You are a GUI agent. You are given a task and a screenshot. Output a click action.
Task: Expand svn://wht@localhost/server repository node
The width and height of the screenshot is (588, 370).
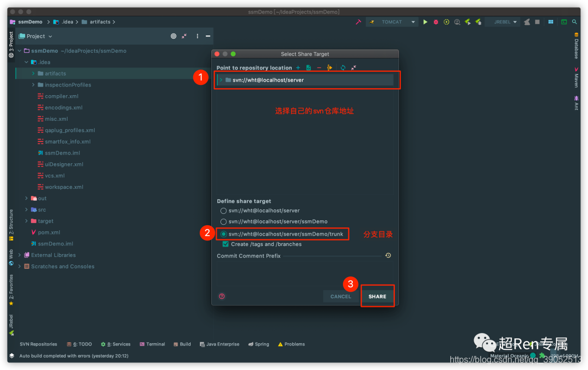click(x=221, y=80)
